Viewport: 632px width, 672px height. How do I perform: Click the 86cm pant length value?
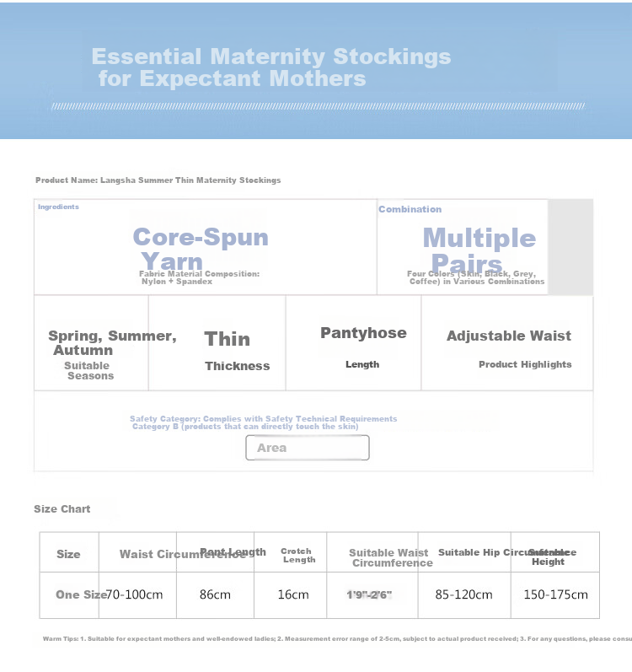tap(215, 594)
